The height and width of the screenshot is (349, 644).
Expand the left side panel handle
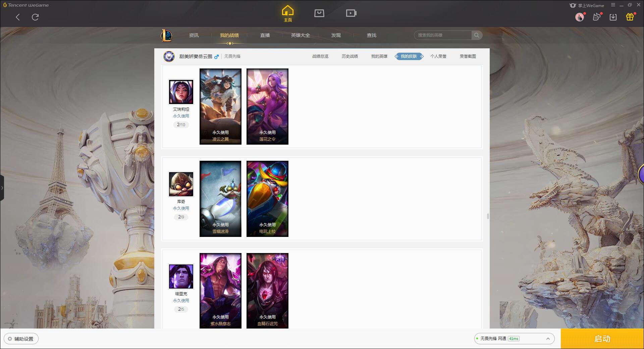2,188
